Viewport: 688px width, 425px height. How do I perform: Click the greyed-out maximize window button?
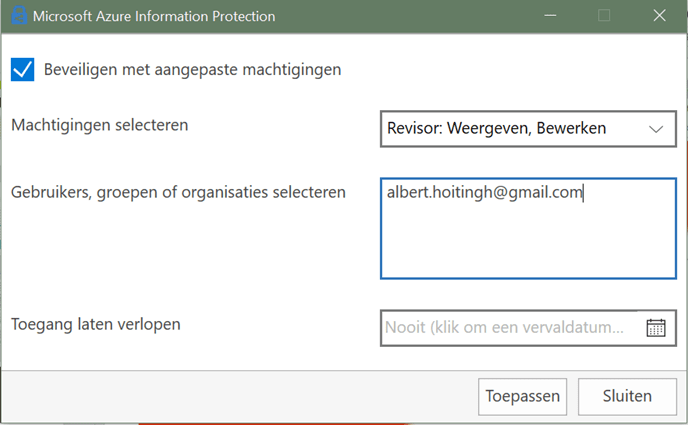[x=604, y=16]
